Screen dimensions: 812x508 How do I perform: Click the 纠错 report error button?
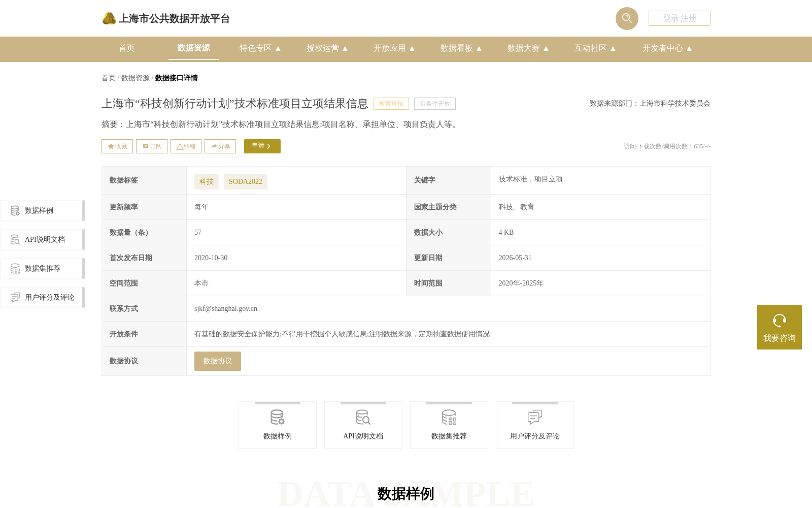click(x=186, y=146)
